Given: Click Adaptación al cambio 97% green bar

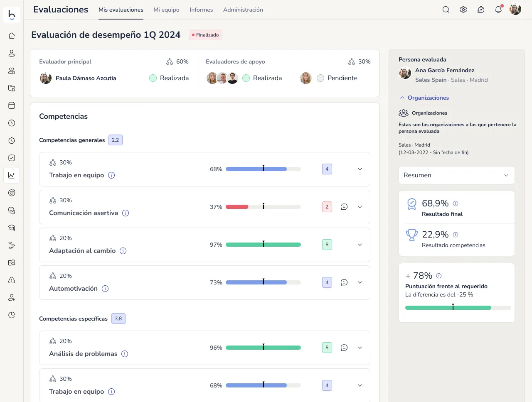Looking at the screenshot, I should [263, 245].
